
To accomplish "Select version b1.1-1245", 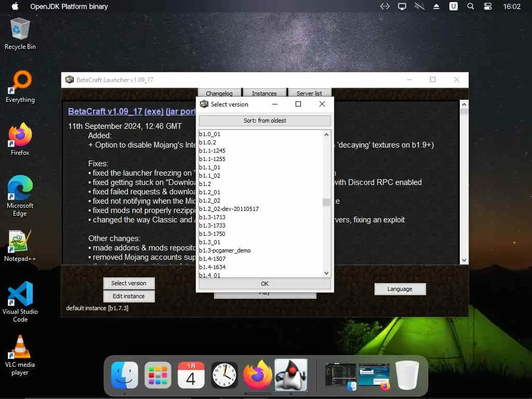I will click(x=261, y=151).
